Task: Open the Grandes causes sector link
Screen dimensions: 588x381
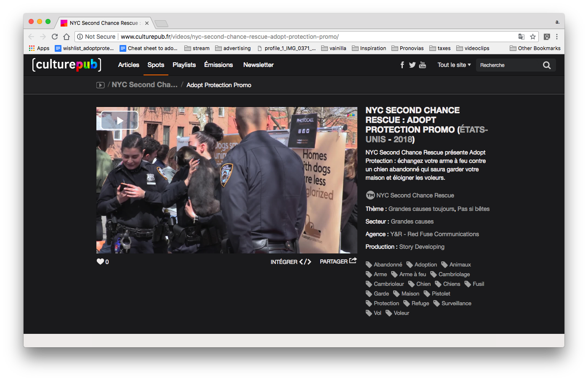Action: 412,221
